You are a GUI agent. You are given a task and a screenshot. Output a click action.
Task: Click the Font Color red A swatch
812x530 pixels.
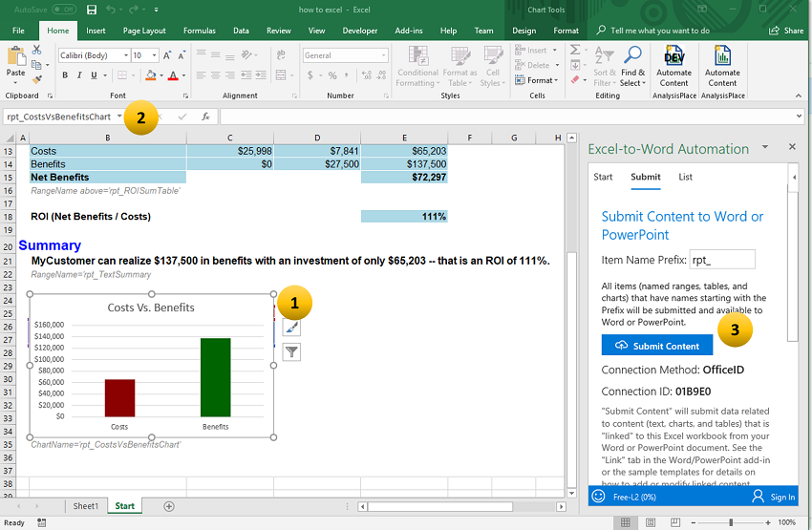(173, 75)
